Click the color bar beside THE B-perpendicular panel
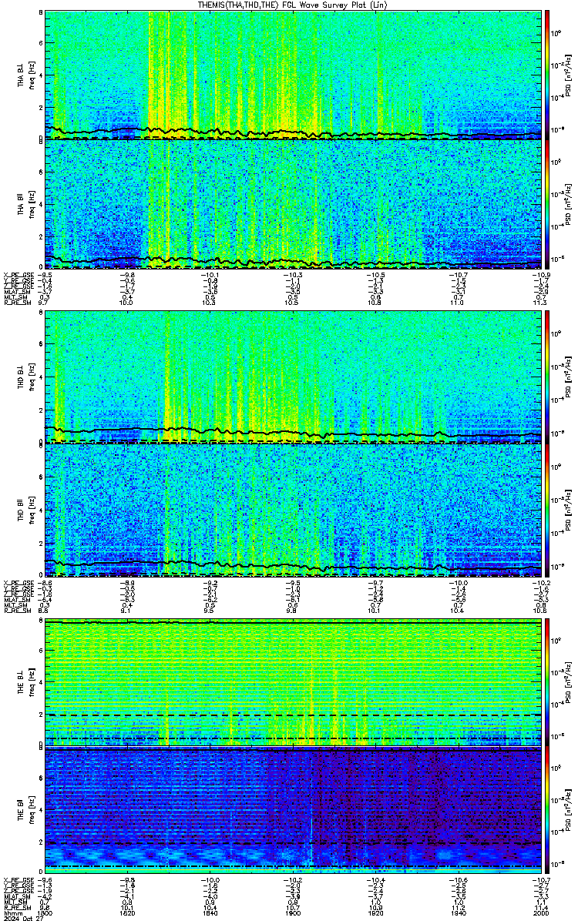This screenshot has width=578, height=924. [x=548, y=682]
